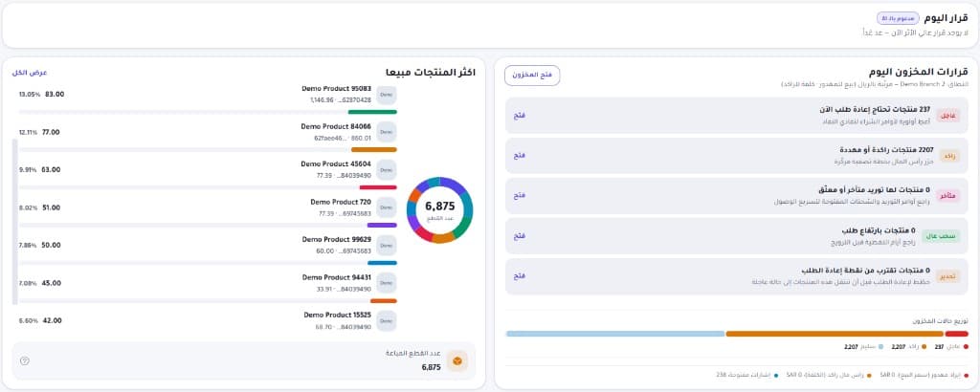Click the 9.91% share value

28,170
